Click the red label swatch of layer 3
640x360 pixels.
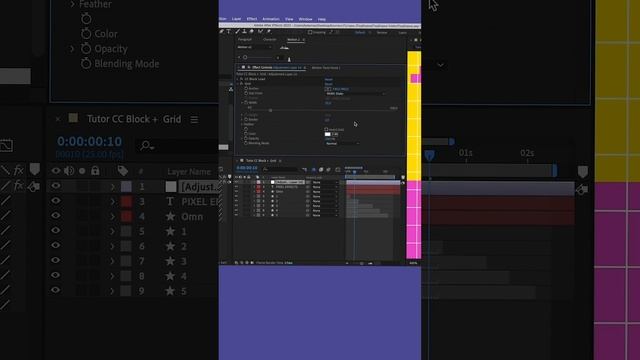(x=127, y=201)
